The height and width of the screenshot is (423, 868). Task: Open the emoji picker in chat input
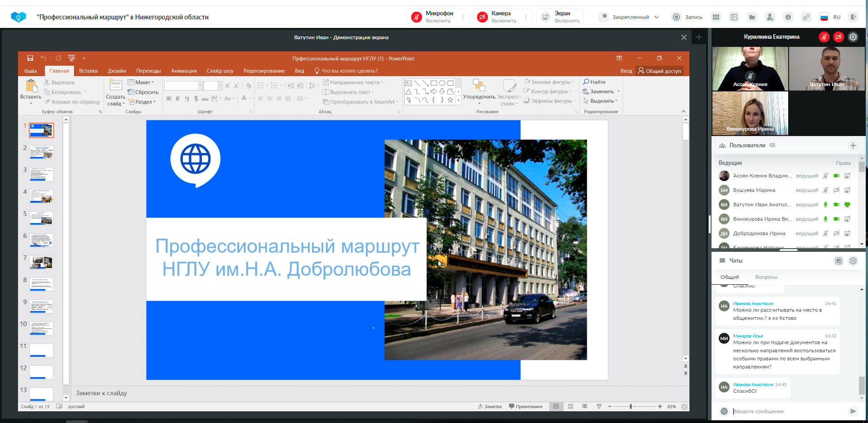[724, 411]
